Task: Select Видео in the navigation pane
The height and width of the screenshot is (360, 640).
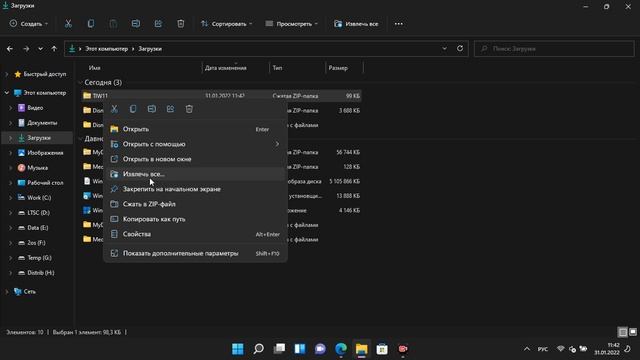Action: [x=35, y=108]
